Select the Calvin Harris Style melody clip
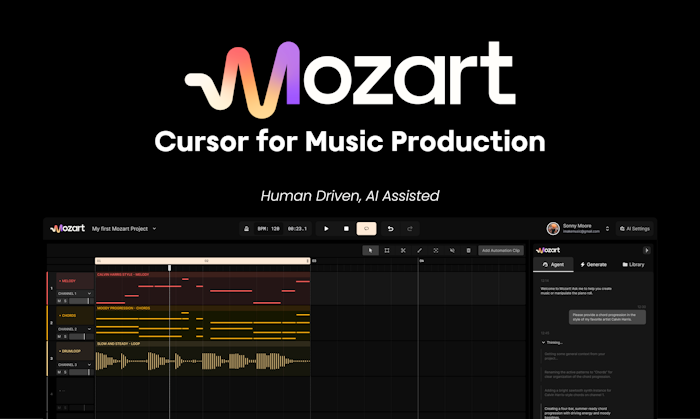700x419 pixels. [x=203, y=288]
